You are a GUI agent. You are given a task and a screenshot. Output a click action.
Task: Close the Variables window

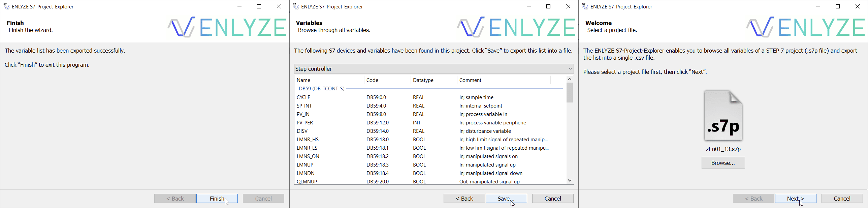568,6
